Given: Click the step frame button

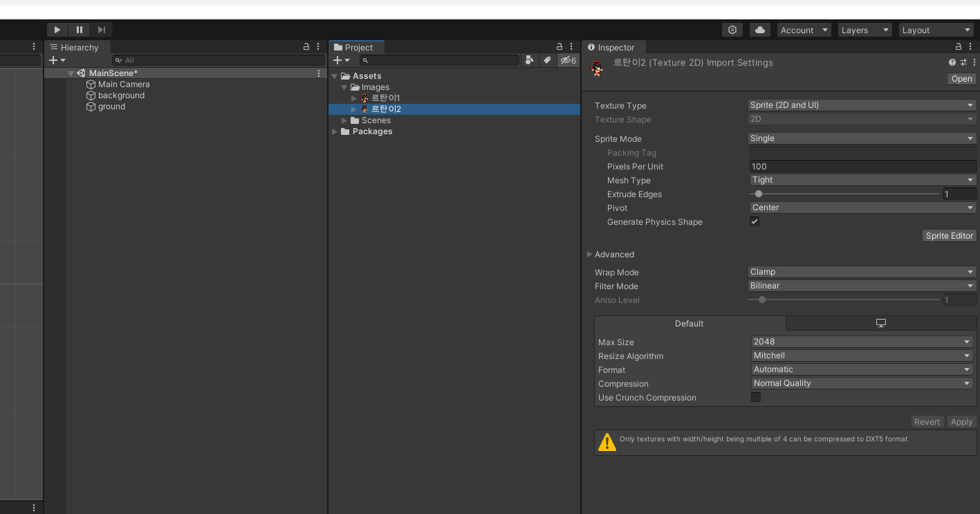Looking at the screenshot, I should click(x=102, y=30).
